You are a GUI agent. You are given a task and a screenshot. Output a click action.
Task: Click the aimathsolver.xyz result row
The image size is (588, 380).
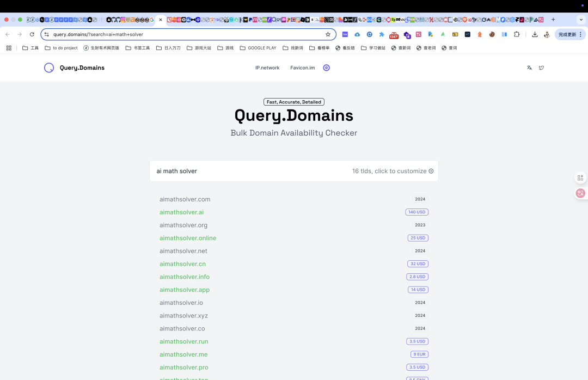[x=294, y=316]
